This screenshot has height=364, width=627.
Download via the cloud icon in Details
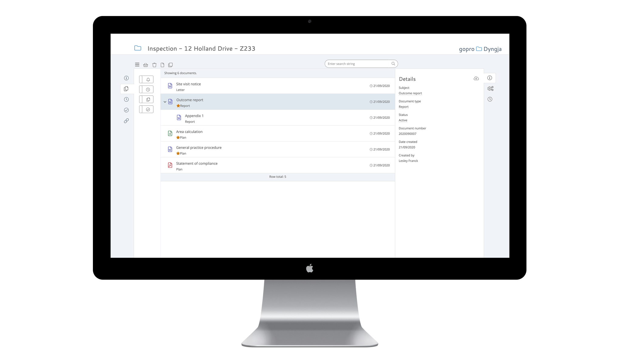476,79
